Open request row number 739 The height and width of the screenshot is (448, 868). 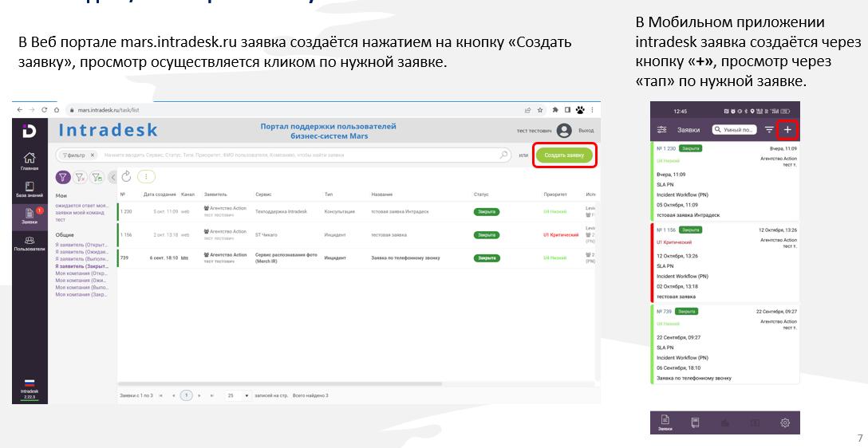356,258
